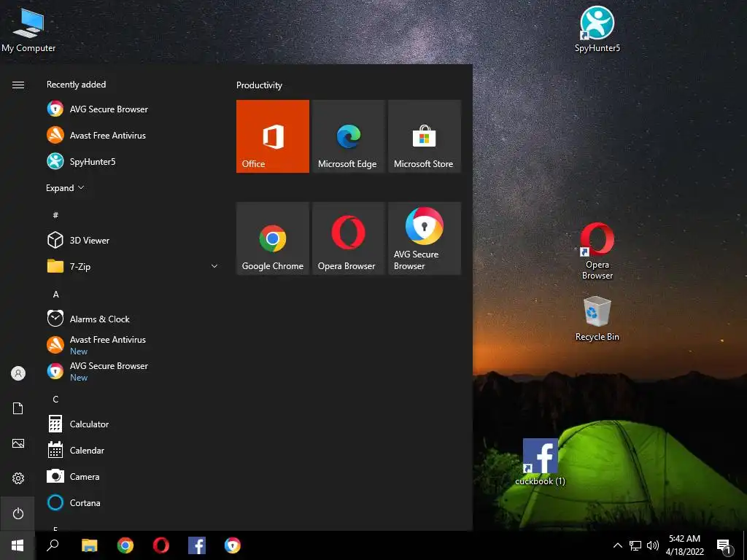Viewport: 747px width, 560px height.
Task: Select the Recycle Bin desktop icon
Action: click(x=597, y=319)
